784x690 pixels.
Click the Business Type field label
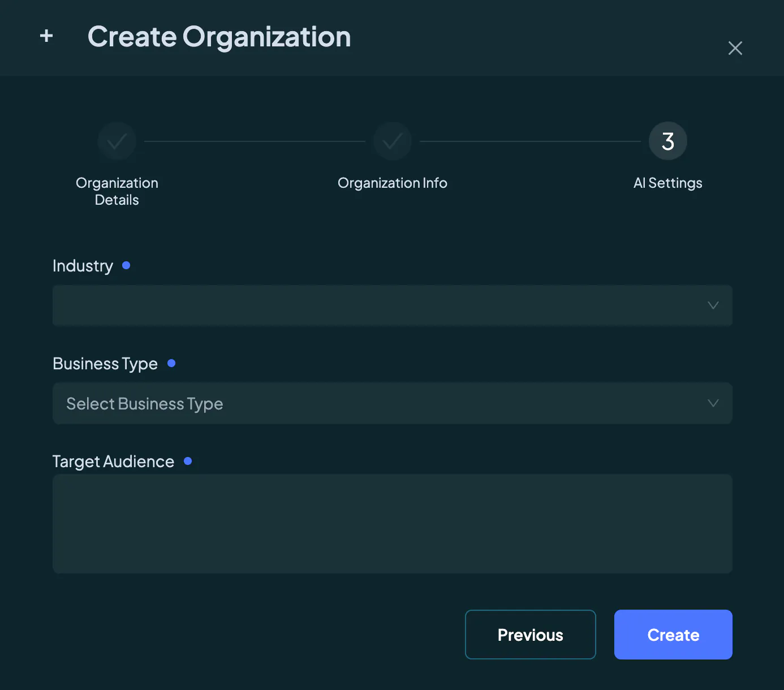(105, 364)
